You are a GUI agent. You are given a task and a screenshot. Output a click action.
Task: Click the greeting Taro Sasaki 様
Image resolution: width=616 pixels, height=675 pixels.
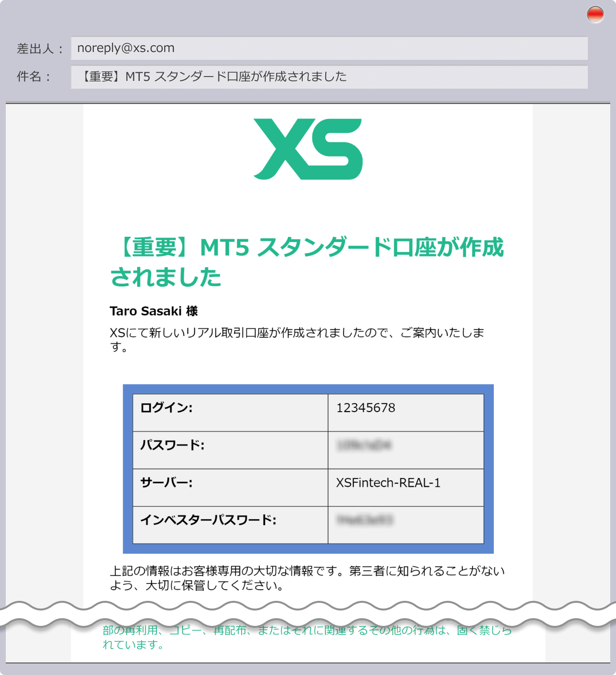pyautogui.click(x=154, y=311)
